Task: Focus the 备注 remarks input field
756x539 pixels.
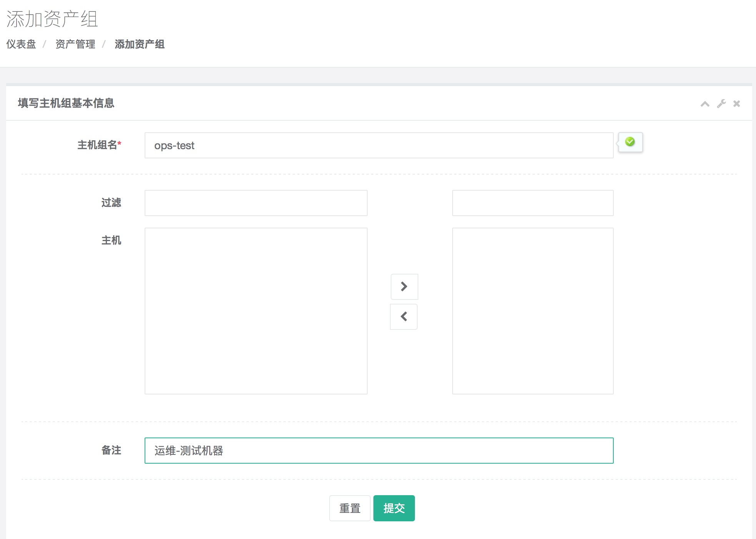Action: (379, 451)
